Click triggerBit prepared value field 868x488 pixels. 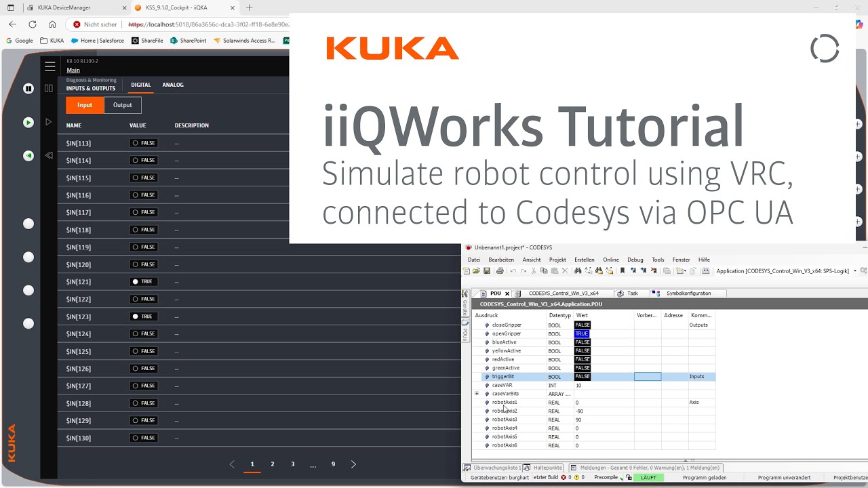coord(648,376)
